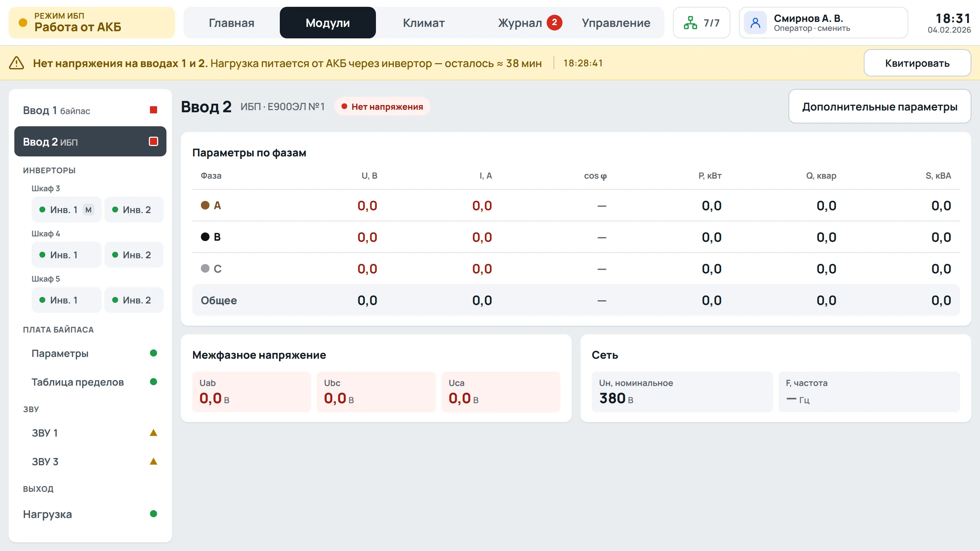Open ЗВУ 3 in sidebar
The width and height of the screenshot is (980, 551).
coord(90,462)
